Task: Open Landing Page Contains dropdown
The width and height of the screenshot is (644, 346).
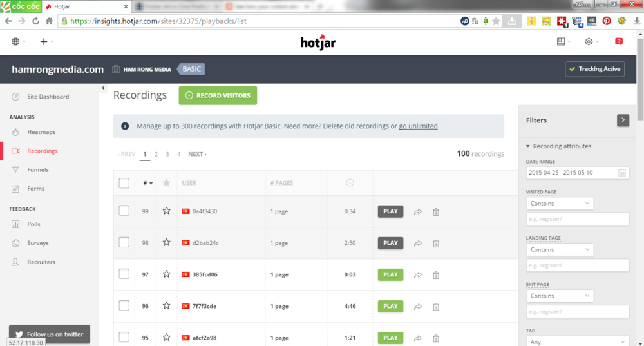Action: tap(560, 250)
